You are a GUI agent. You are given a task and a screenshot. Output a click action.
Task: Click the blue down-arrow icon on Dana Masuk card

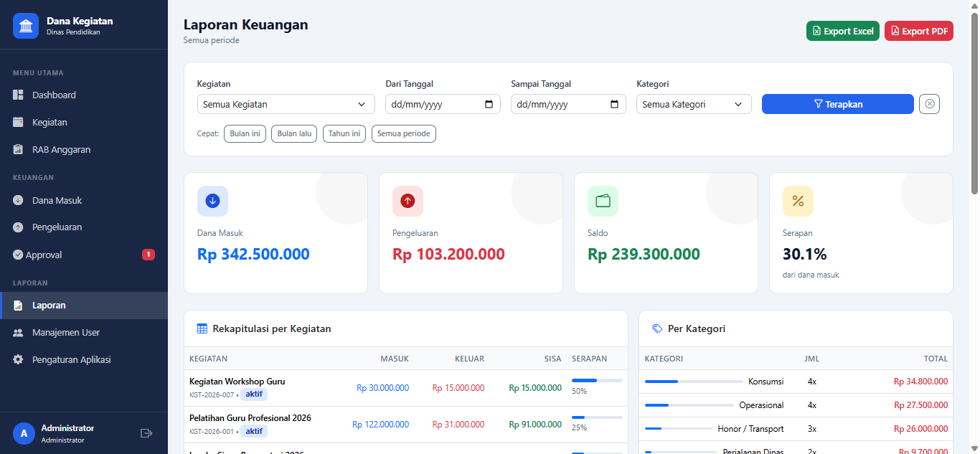(212, 201)
